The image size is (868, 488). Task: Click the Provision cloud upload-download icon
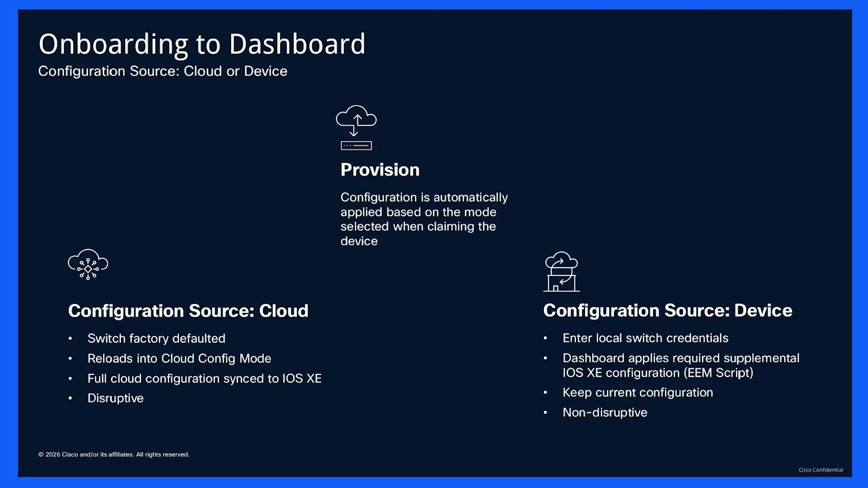tap(356, 127)
